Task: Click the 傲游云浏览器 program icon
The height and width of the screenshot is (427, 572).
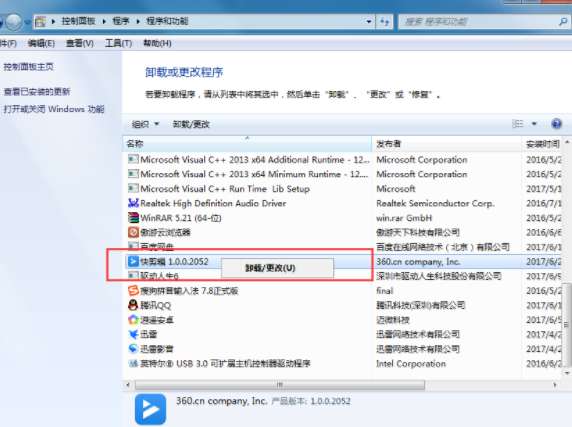Action: (x=133, y=232)
